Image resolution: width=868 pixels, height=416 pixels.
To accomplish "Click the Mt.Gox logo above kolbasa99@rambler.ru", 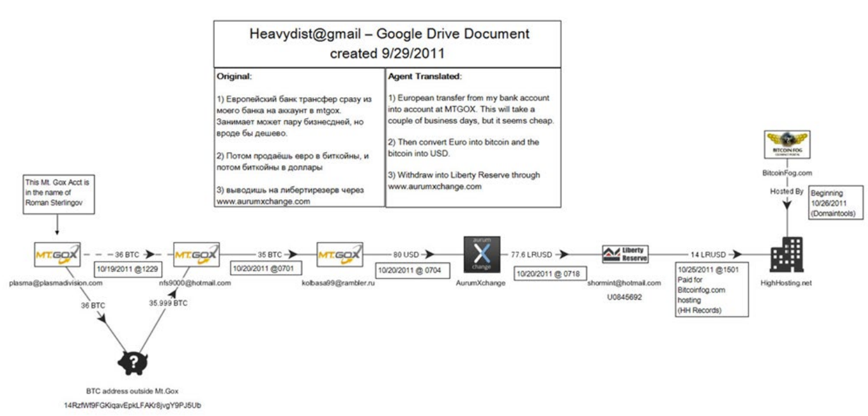I will (x=339, y=254).
